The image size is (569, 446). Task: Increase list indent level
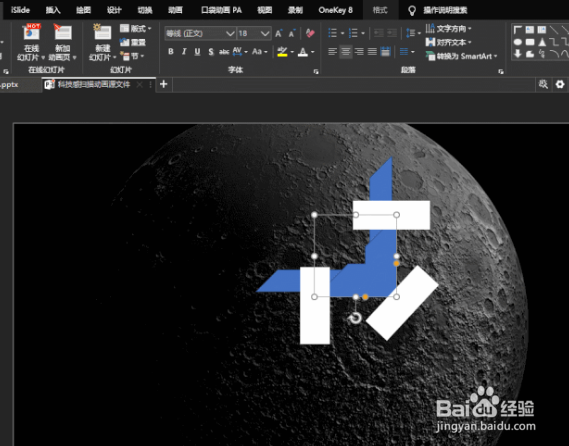pyautogui.click(x=392, y=33)
